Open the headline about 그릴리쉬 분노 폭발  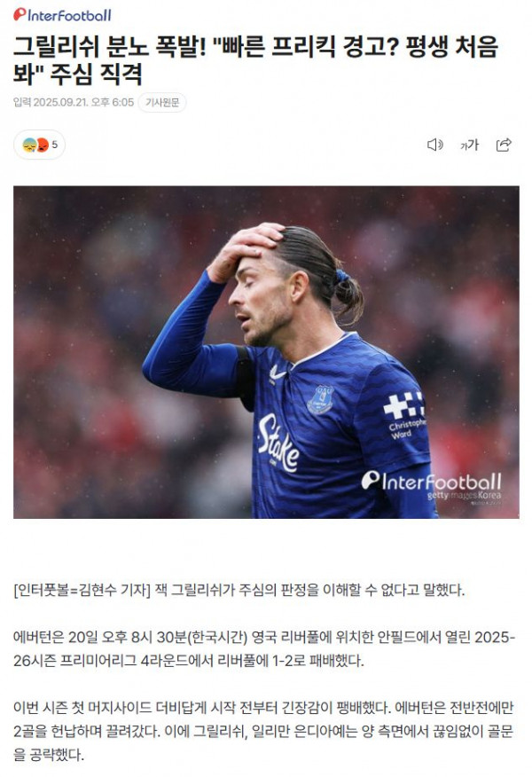click(x=255, y=60)
